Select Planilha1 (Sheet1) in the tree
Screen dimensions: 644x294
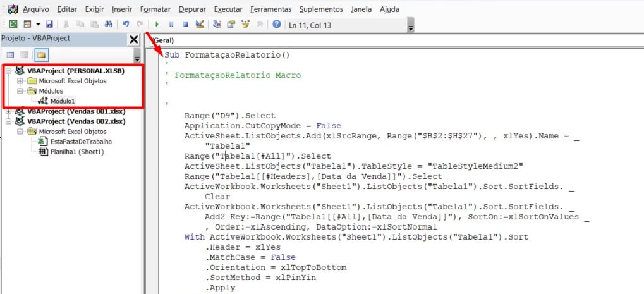tap(77, 152)
